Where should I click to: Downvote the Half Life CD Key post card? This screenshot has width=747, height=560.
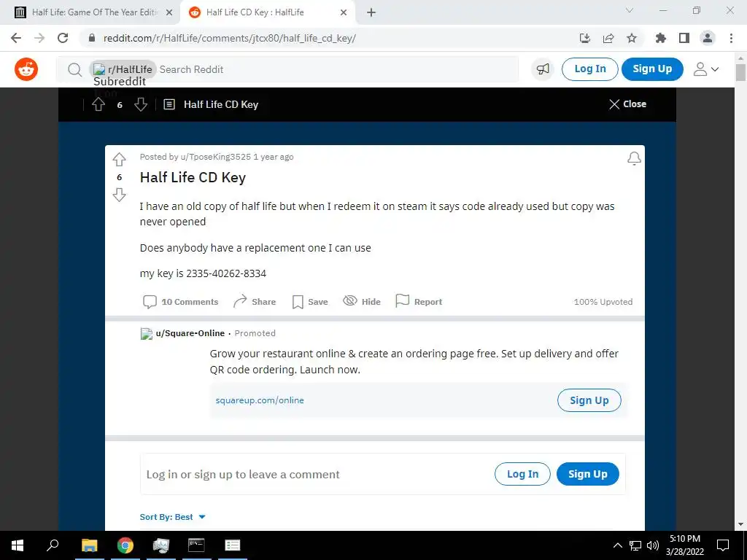coord(119,195)
